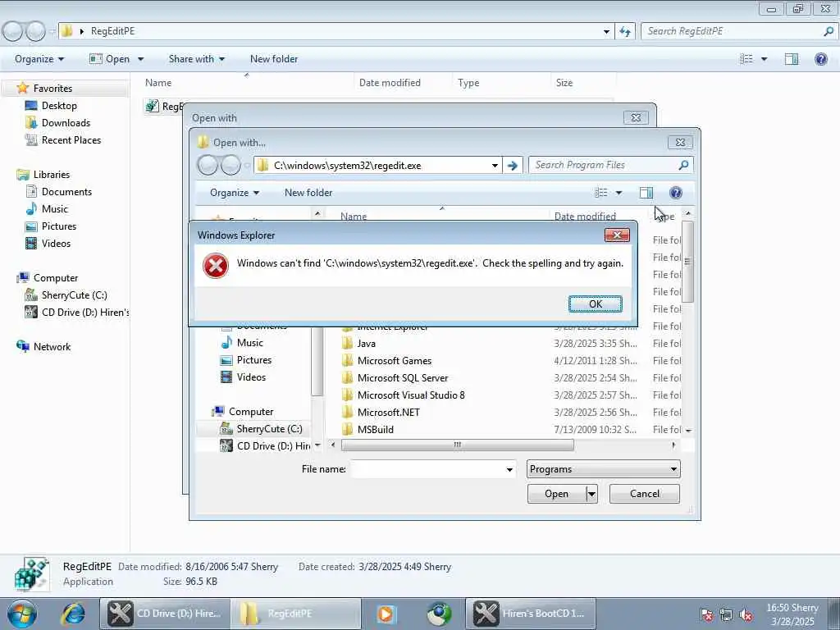
Task: Open the Java folder
Action: [367, 344]
